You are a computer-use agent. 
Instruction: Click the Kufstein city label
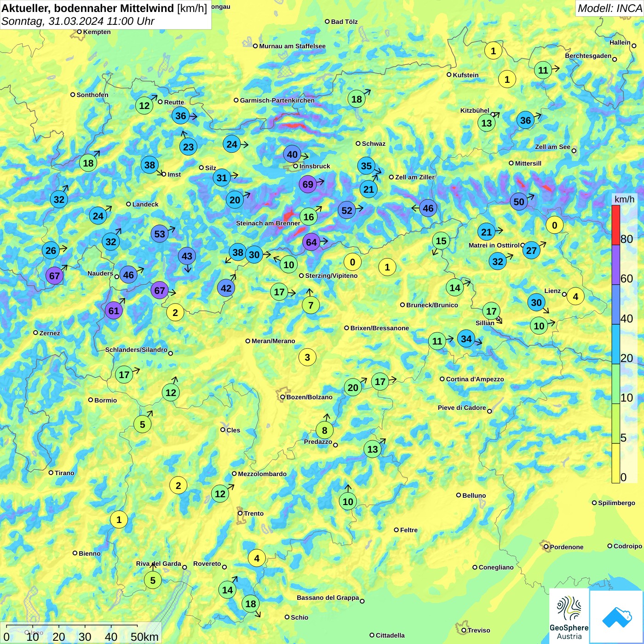[x=466, y=75]
